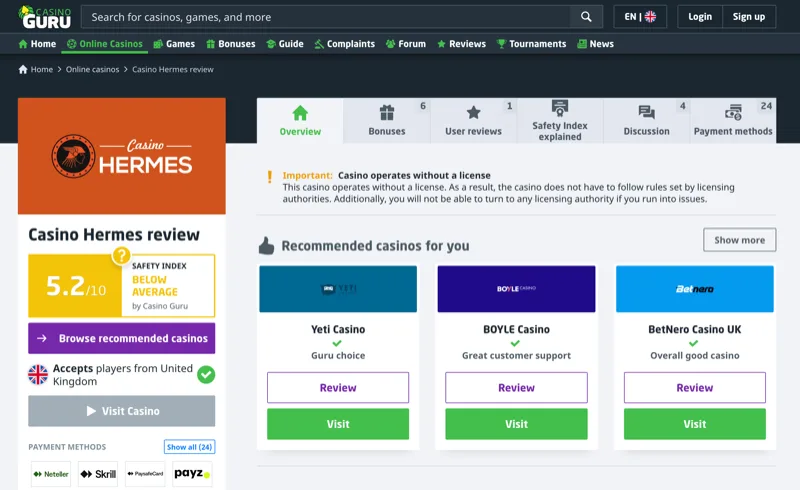The width and height of the screenshot is (800, 490).
Task: Click the BOYLE Casino banner image
Action: (x=516, y=289)
